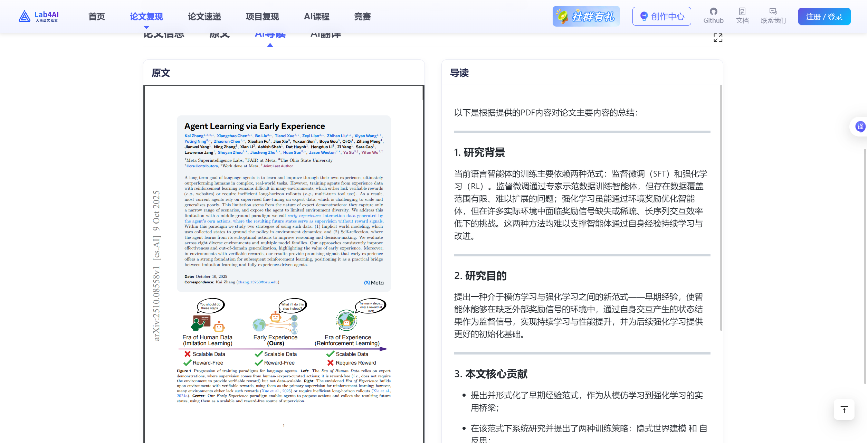
Task: Click the 社群有礼 gift badge
Action: click(586, 16)
